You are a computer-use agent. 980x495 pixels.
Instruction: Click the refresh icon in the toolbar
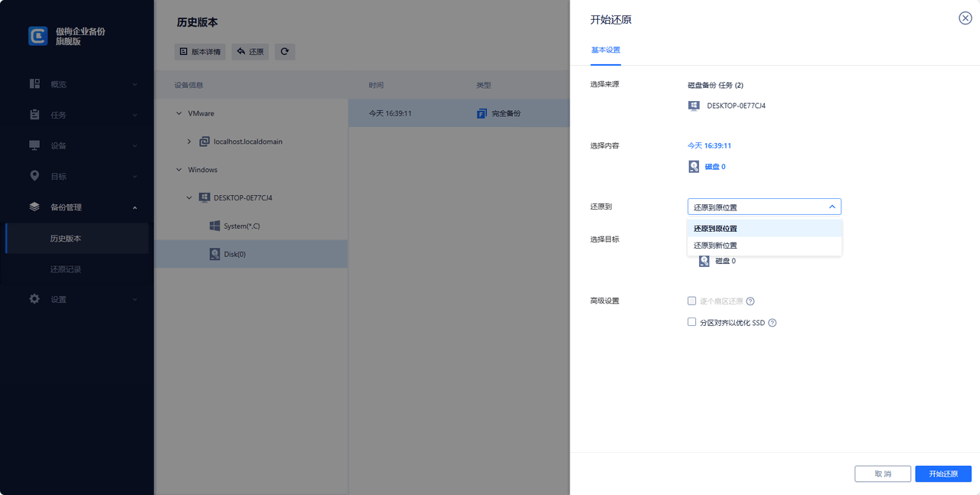[285, 52]
